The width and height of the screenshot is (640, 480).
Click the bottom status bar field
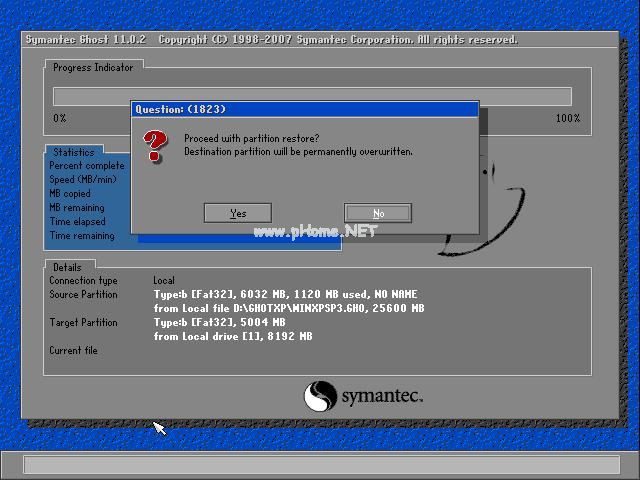pyautogui.click(x=320, y=465)
